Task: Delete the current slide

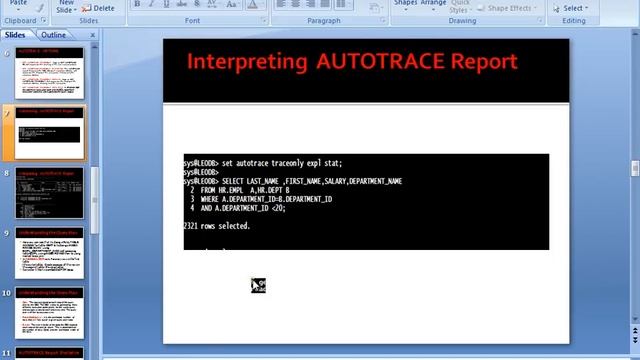Action: (98, 8)
